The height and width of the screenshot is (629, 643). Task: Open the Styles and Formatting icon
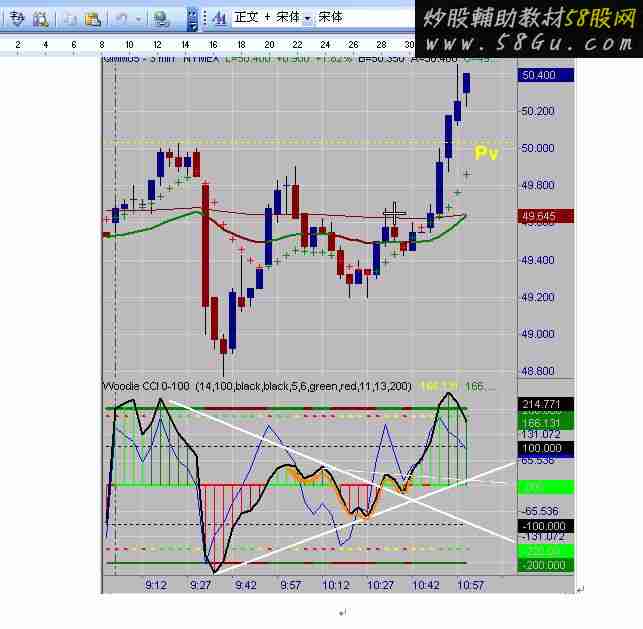(x=220, y=18)
